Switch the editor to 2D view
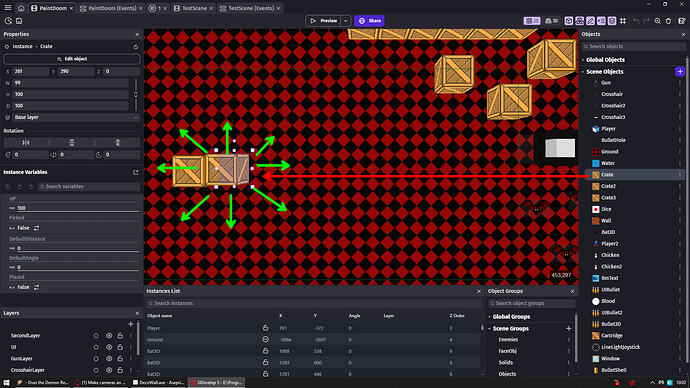690x388 pixels. tap(532, 21)
